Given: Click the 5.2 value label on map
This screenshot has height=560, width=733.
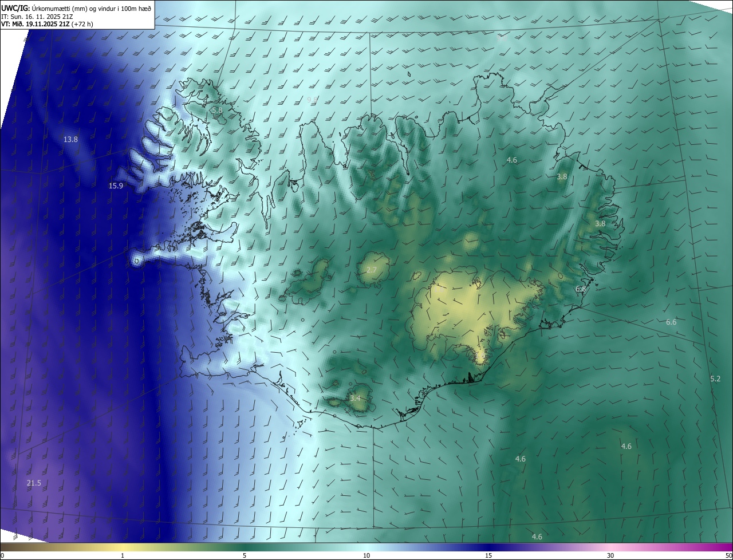Looking at the screenshot, I should click(715, 378).
